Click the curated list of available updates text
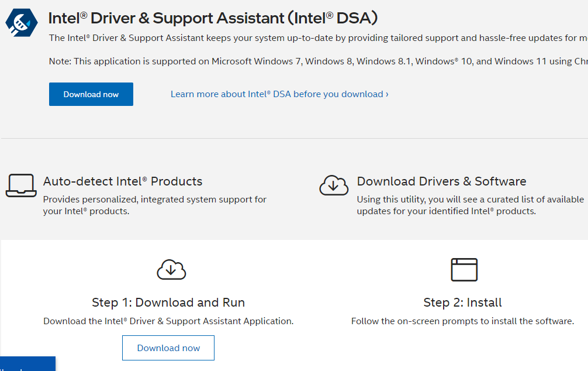 (x=470, y=205)
